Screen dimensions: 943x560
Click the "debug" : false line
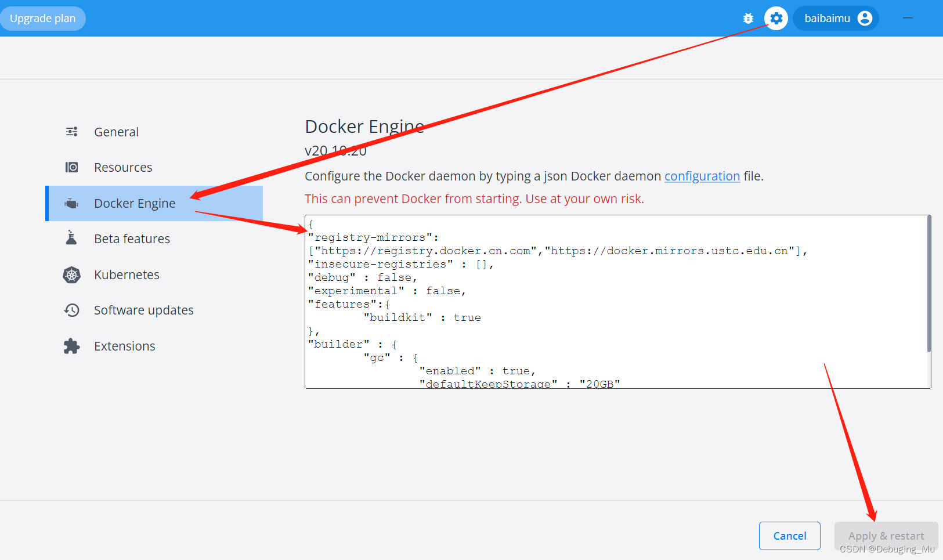point(363,277)
